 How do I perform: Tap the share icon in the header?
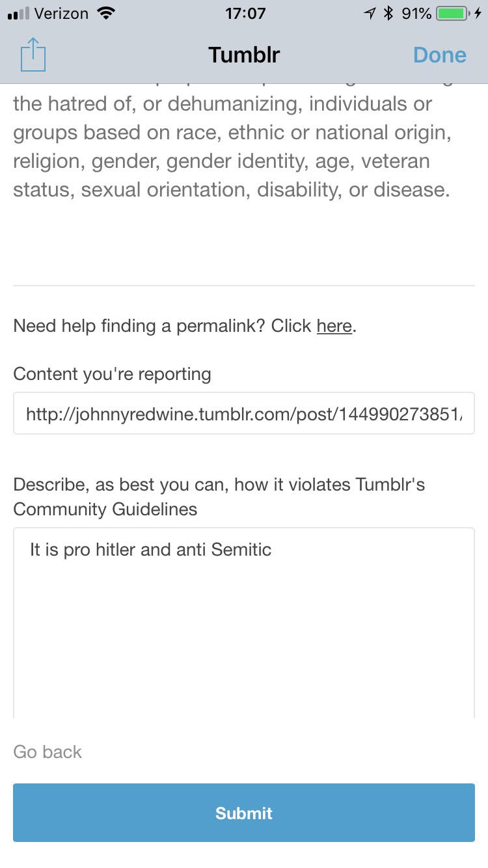coord(33,55)
